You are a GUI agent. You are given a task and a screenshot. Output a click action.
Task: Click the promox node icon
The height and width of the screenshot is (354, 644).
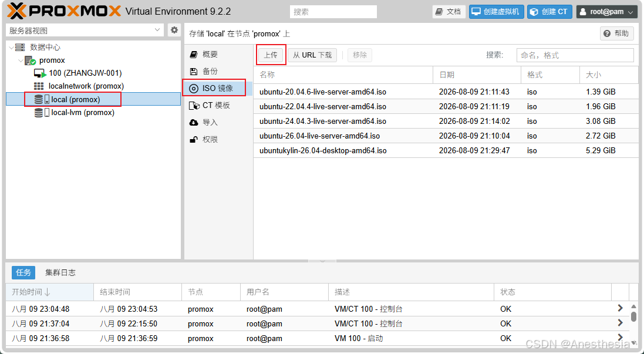click(x=30, y=60)
